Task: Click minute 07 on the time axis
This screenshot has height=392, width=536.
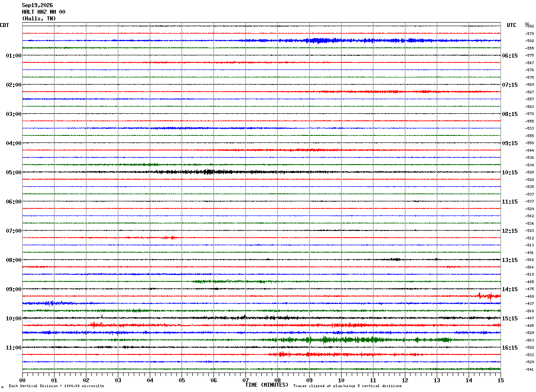Action: (245, 380)
